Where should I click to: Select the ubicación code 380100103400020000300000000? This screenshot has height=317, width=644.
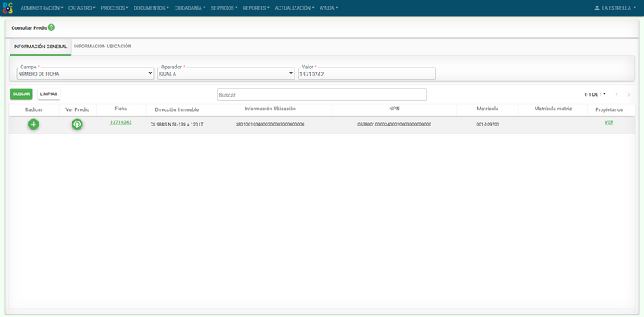[270, 125]
